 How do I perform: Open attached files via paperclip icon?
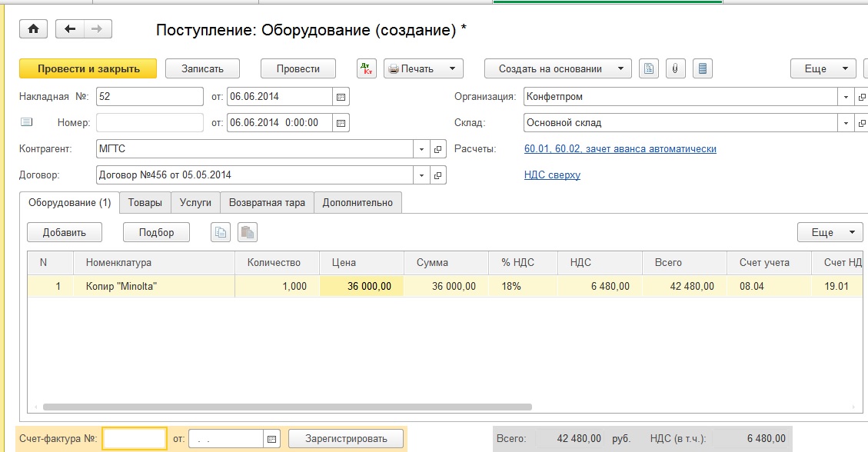(x=674, y=68)
